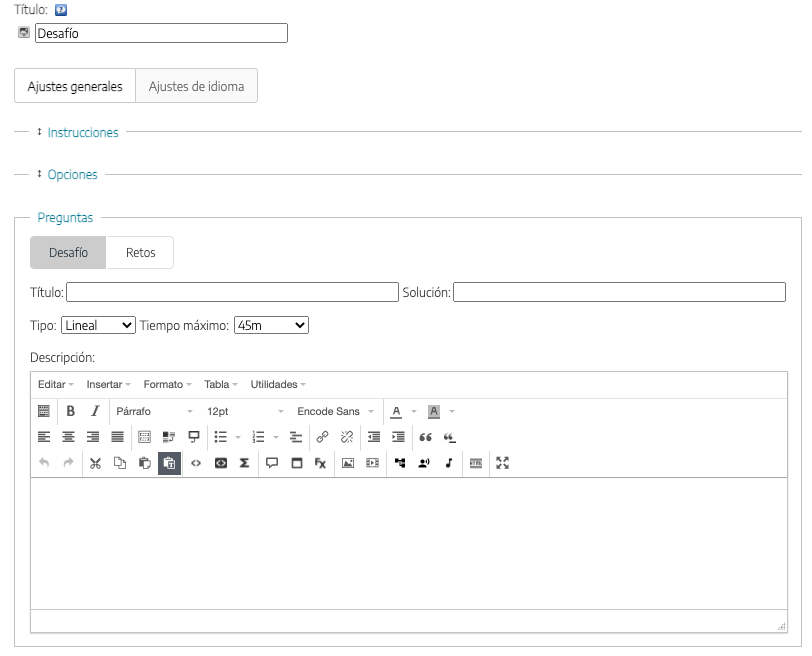Open the Tiempo máximo dropdown
The image size is (812, 656).
tap(271, 325)
